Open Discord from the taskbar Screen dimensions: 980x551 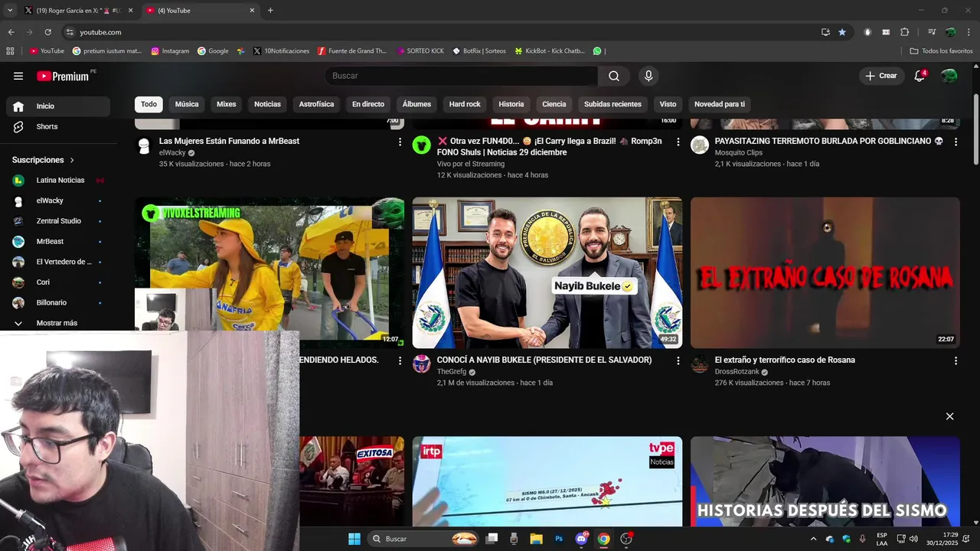(x=581, y=539)
